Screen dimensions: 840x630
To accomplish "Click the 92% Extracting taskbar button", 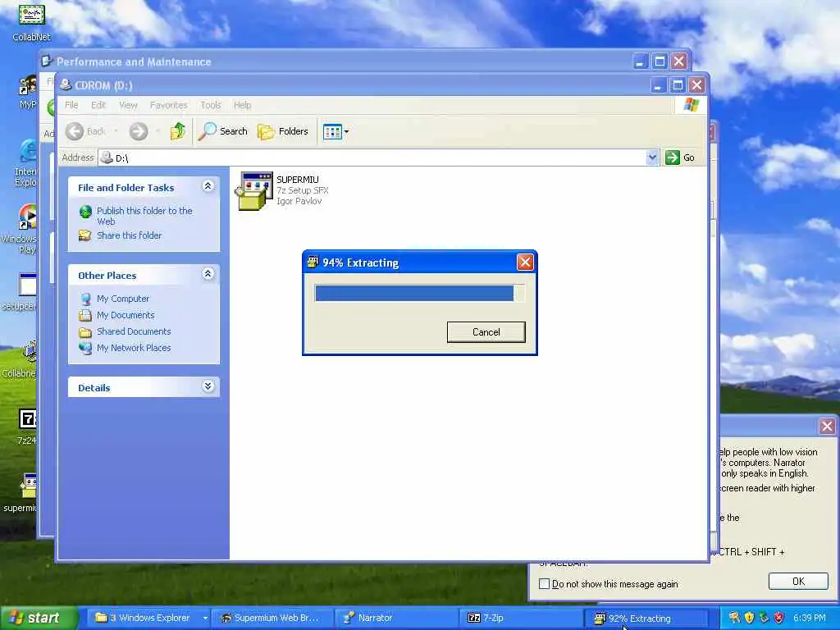I will point(646,618).
